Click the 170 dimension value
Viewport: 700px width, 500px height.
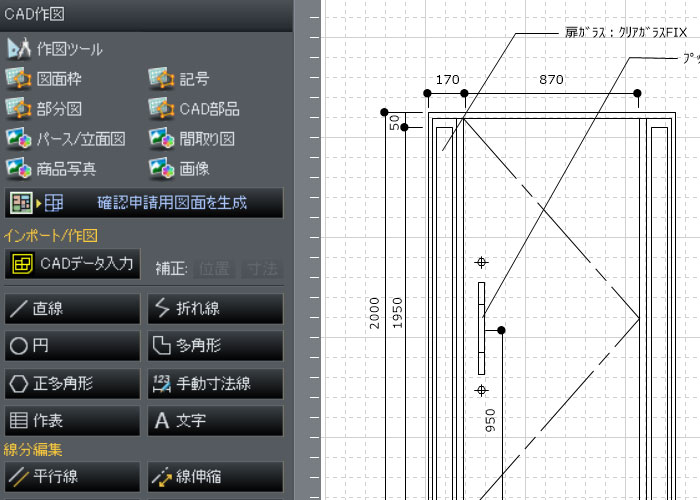point(447,80)
